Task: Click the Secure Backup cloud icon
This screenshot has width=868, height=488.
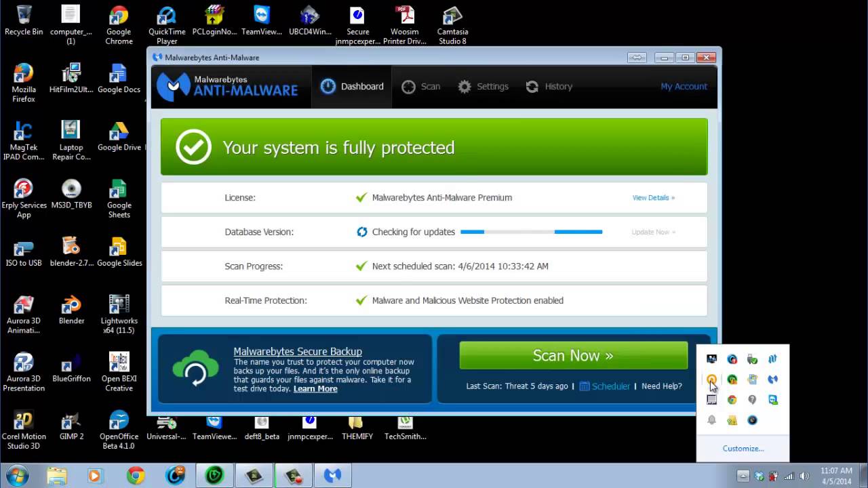Action: coord(195,368)
